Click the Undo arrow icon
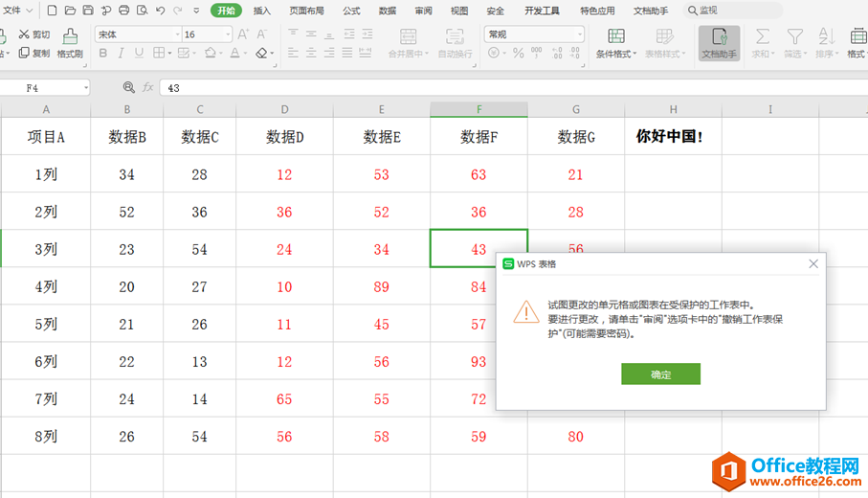868x498 pixels. tap(161, 10)
